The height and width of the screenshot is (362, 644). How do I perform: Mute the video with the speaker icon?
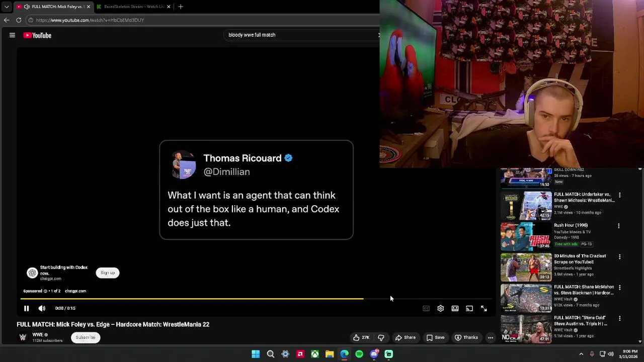[42, 308]
